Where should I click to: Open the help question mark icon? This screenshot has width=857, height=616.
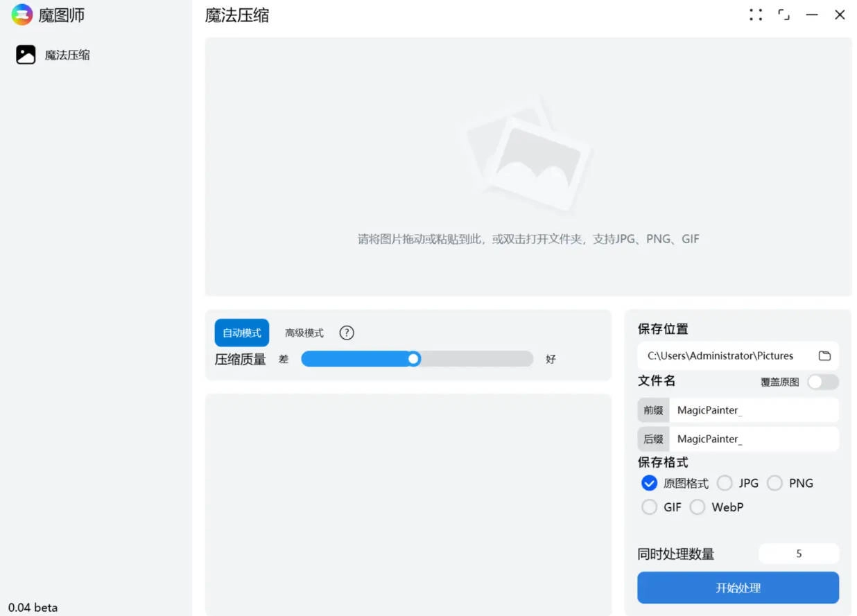click(347, 333)
